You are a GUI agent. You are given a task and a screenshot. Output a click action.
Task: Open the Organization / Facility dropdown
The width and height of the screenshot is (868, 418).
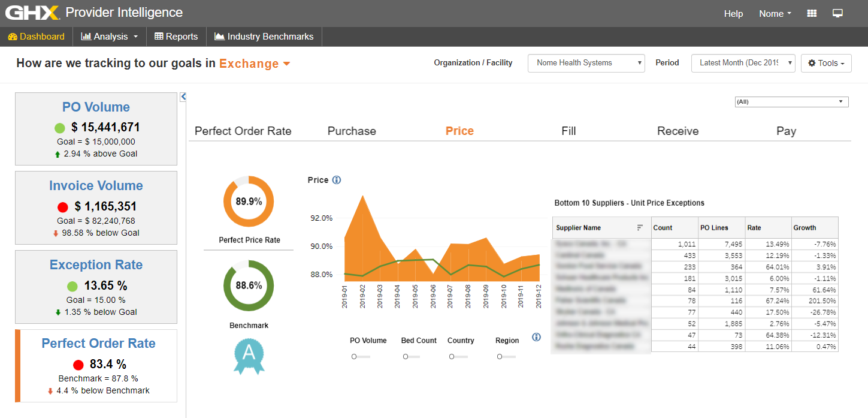[586, 63]
